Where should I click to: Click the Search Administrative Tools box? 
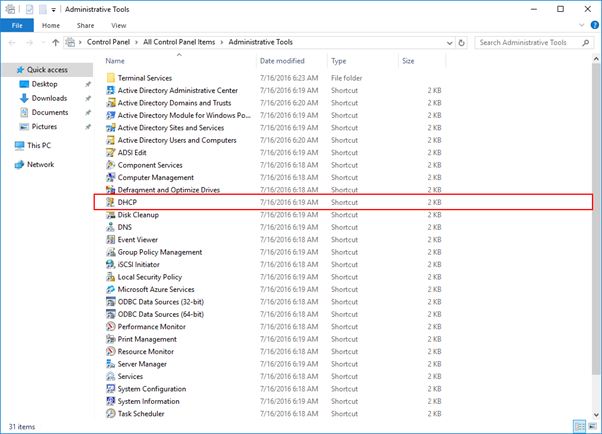534,43
